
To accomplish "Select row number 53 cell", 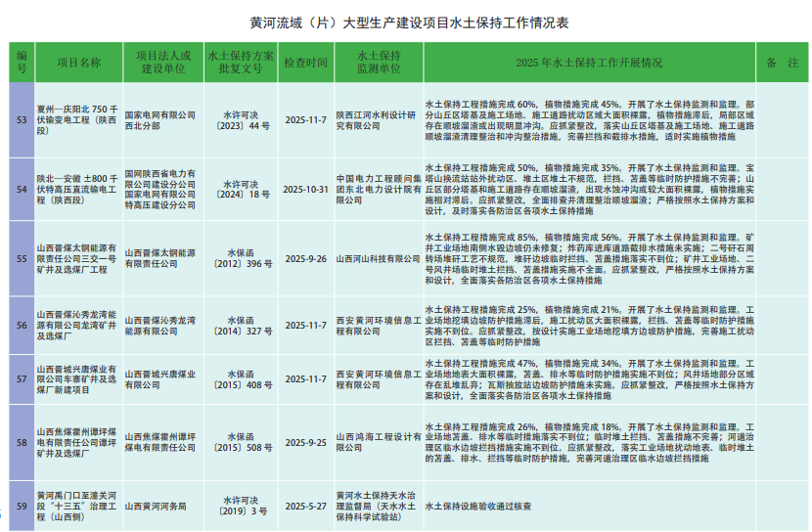I will coord(22,120).
